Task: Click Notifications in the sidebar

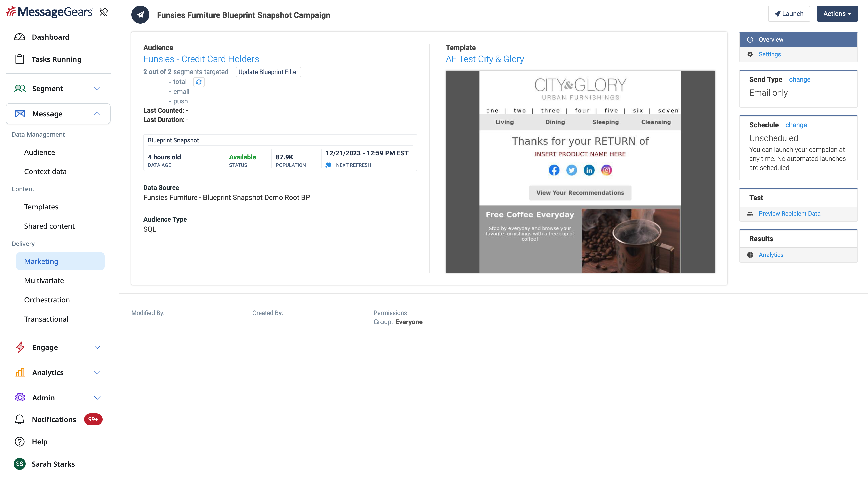Action: pos(54,419)
